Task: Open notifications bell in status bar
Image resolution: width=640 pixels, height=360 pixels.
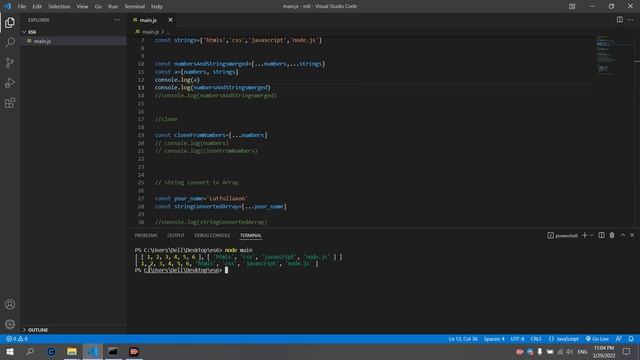Action: pos(631,339)
